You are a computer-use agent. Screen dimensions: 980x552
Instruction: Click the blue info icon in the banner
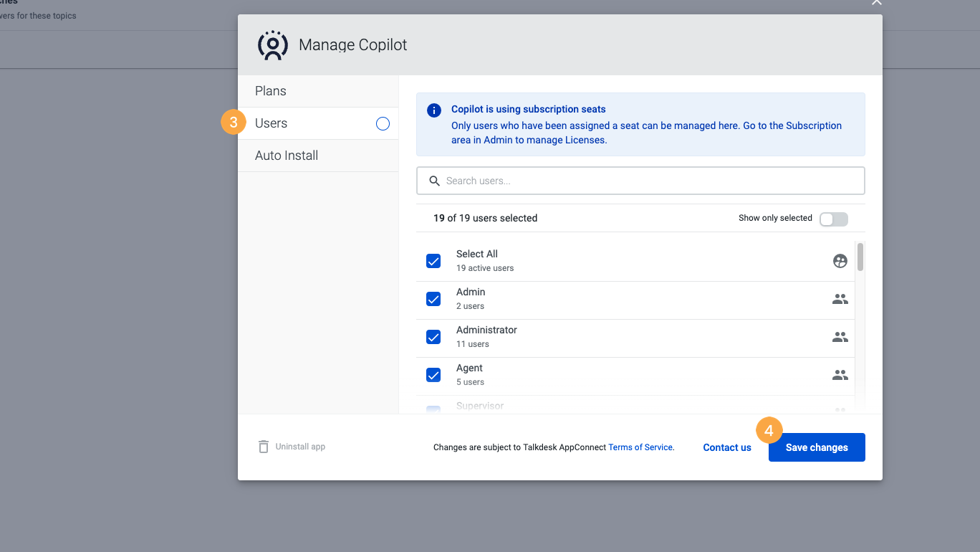click(x=434, y=110)
